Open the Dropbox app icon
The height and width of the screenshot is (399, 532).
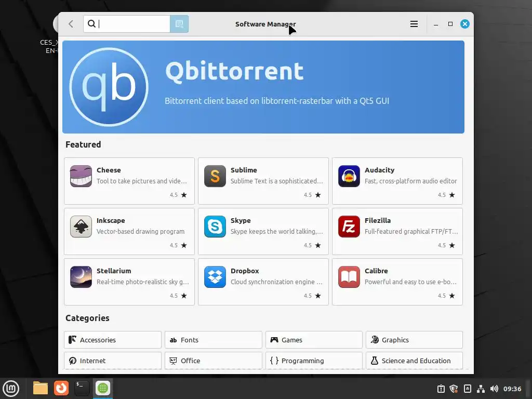[x=215, y=277]
